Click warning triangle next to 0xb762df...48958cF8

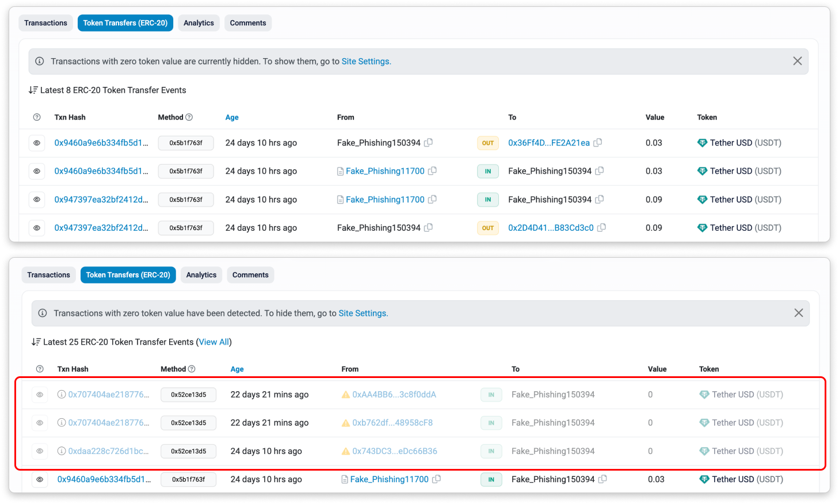(x=346, y=423)
